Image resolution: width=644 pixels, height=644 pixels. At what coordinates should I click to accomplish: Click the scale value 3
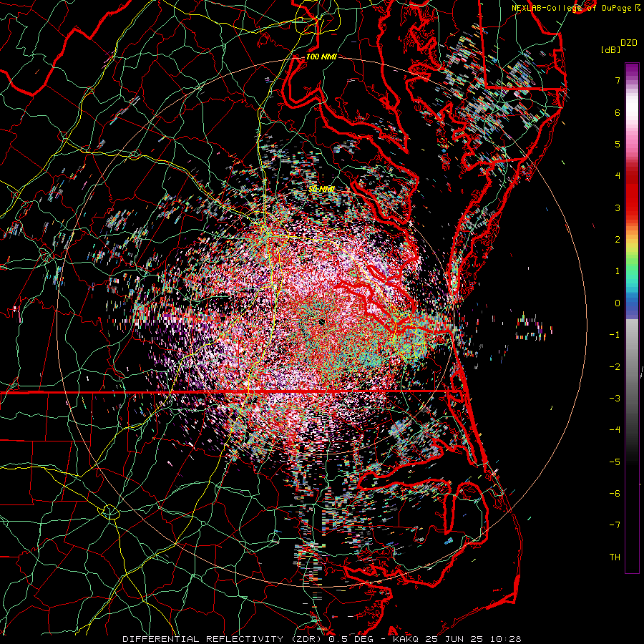pos(618,208)
